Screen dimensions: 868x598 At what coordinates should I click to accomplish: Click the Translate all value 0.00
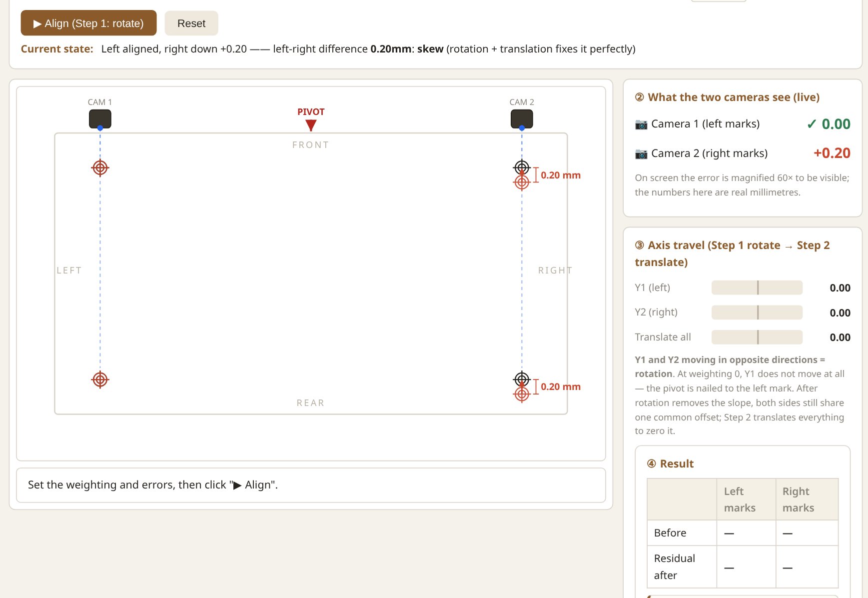click(840, 337)
